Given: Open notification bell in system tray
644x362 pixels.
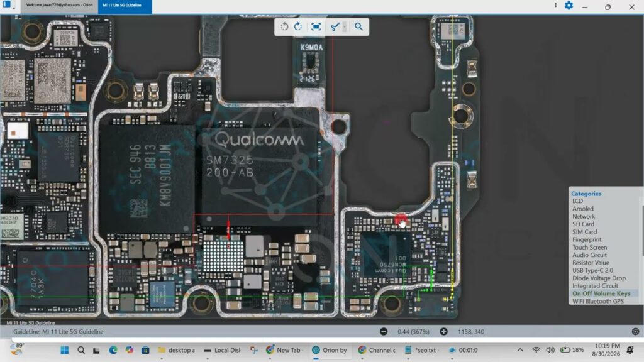Looking at the screenshot, I should pyautogui.click(x=630, y=349).
